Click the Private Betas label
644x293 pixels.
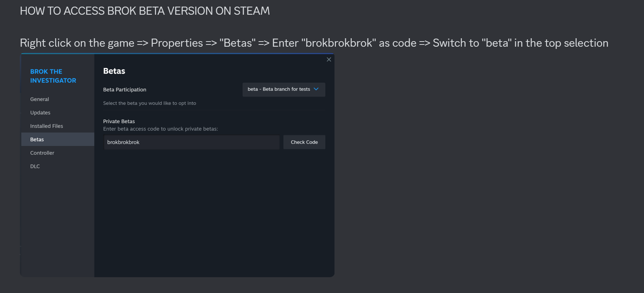point(119,121)
